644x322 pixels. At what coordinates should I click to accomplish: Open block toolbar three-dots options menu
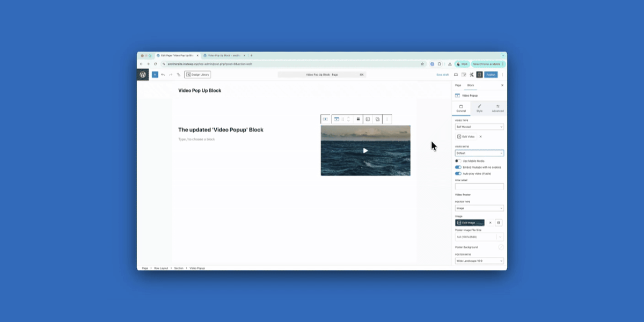coord(387,119)
